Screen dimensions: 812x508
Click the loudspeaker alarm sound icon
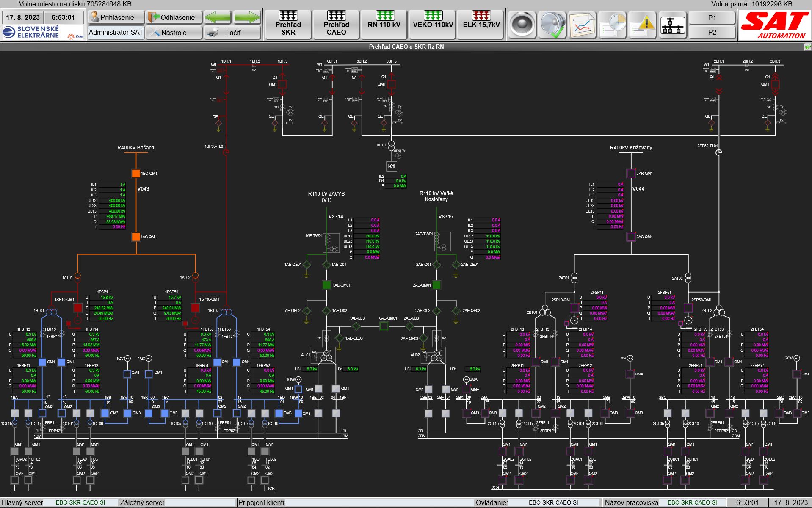point(522,25)
